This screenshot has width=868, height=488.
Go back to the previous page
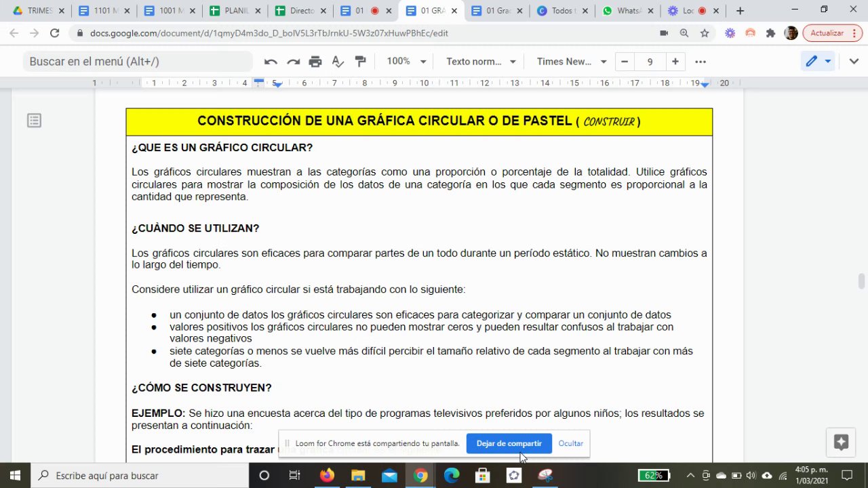14,33
